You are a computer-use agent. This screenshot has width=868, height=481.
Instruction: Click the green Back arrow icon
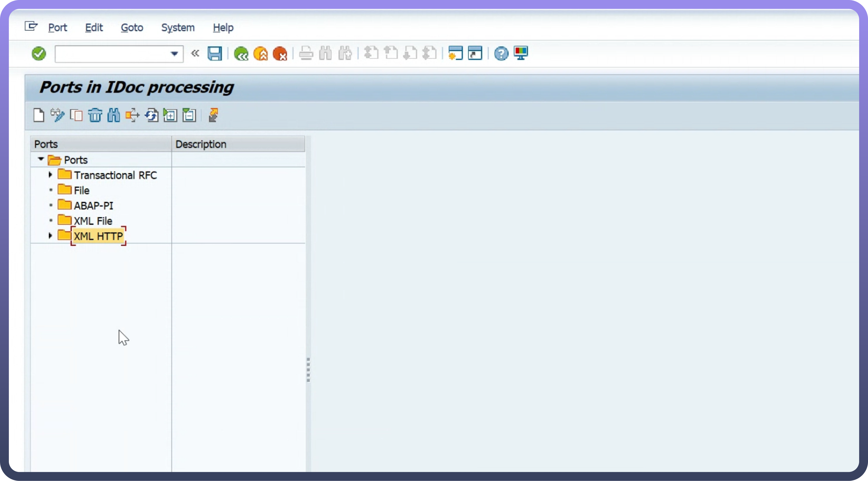click(241, 54)
